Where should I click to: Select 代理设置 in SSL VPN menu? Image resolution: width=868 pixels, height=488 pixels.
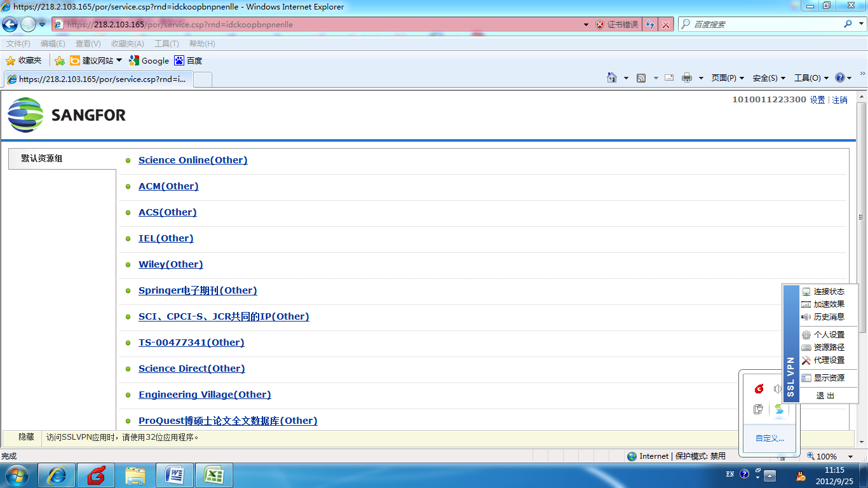click(829, 360)
